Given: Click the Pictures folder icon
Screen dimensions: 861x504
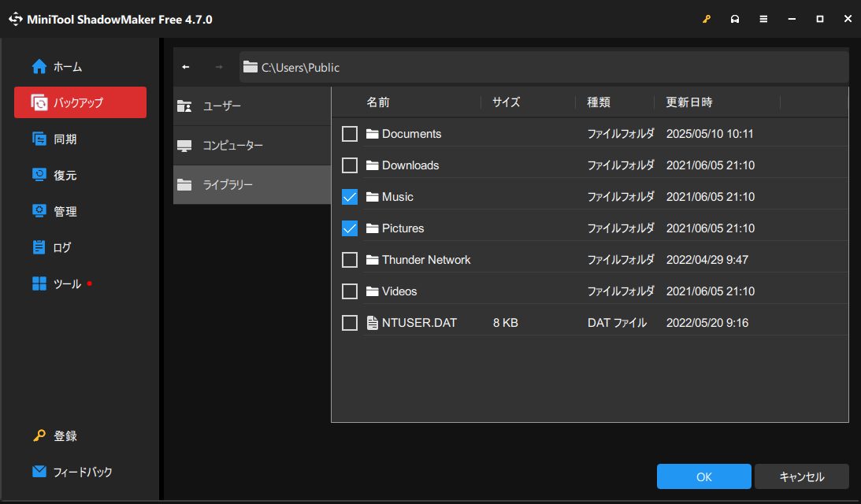Looking at the screenshot, I should pyautogui.click(x=373, y=228).
